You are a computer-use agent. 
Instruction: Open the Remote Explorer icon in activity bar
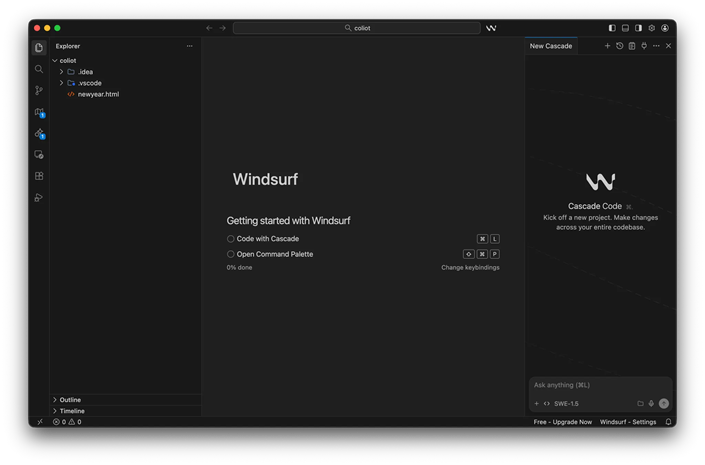pos(39,155)
